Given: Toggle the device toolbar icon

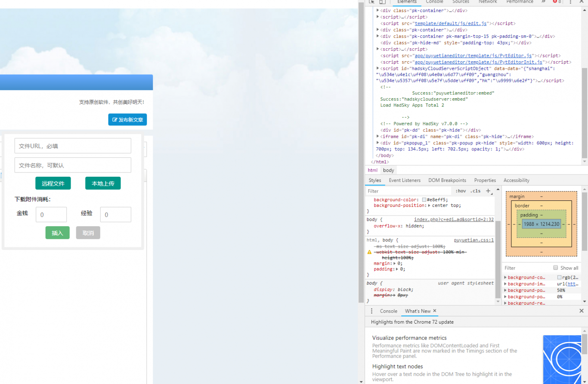Looking at the screenshot, I should point(382,2).
